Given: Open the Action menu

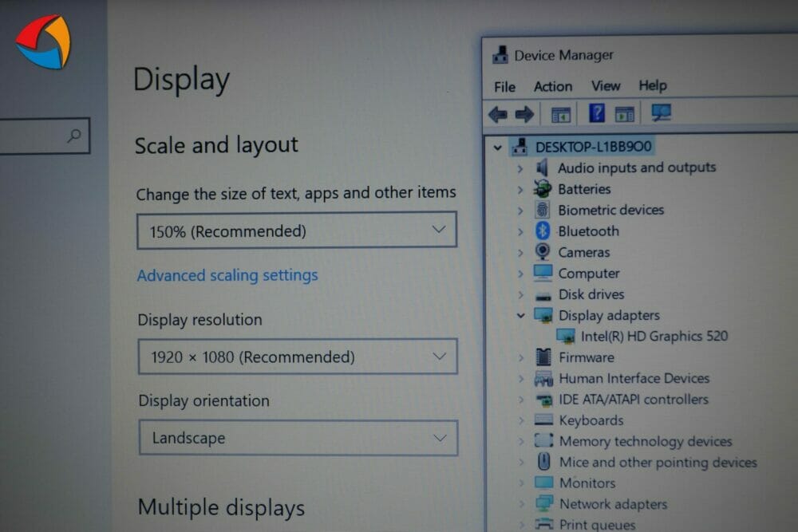Looking at the screenshot, I should coord(553,86).
